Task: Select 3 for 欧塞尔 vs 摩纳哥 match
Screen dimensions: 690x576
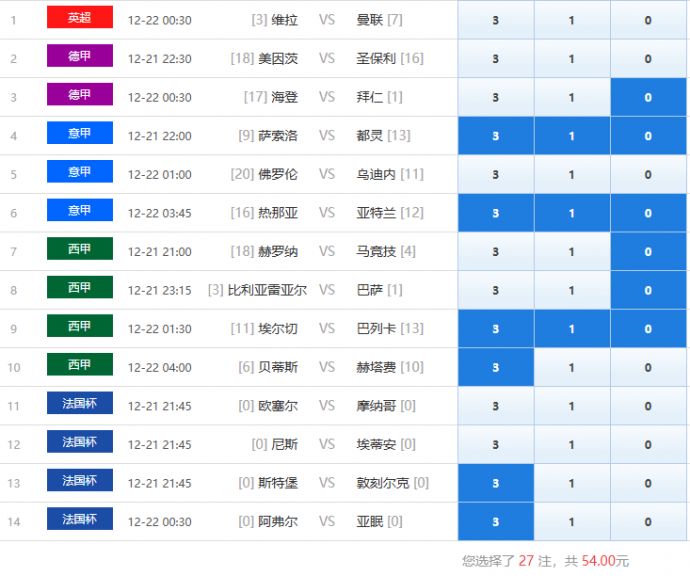Action: click(x=496, y=406)
